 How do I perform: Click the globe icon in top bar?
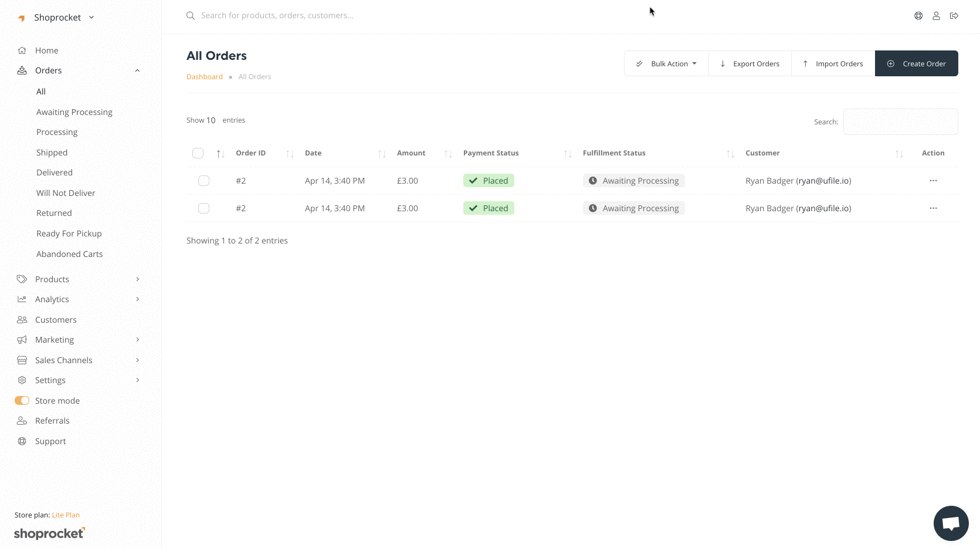point(918,16)
